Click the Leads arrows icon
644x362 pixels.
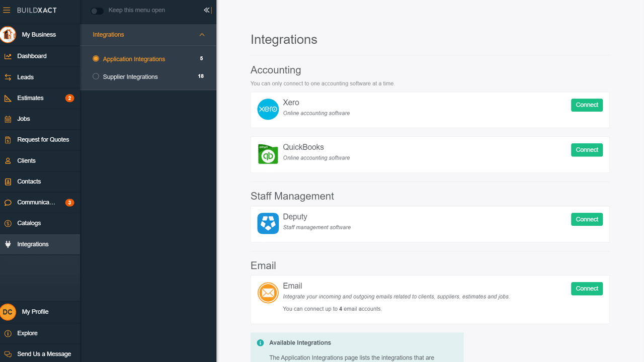point(8,77)
